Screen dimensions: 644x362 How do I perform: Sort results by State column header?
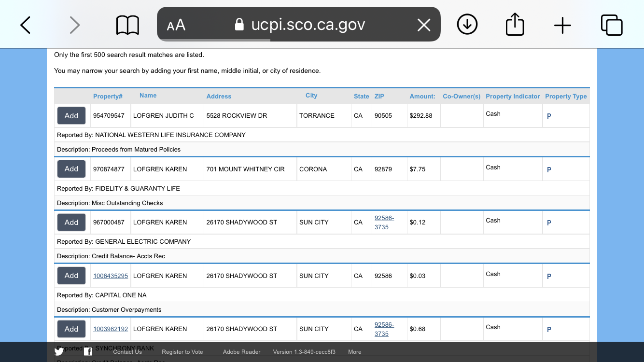coord(361,97)
